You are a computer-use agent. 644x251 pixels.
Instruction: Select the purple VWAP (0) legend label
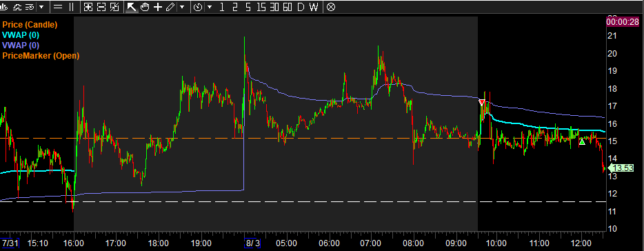(21, 46)
